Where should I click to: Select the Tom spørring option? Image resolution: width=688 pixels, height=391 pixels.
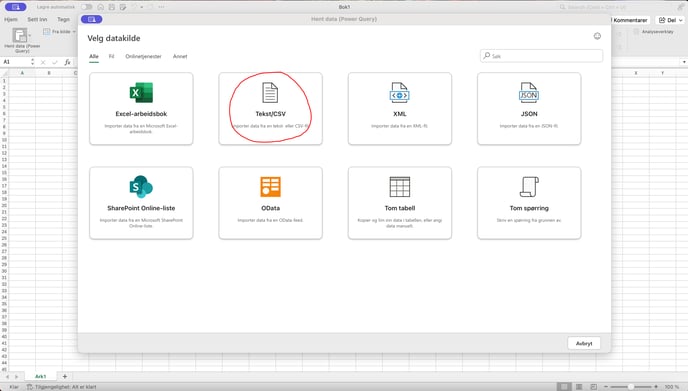coord(529,203)
